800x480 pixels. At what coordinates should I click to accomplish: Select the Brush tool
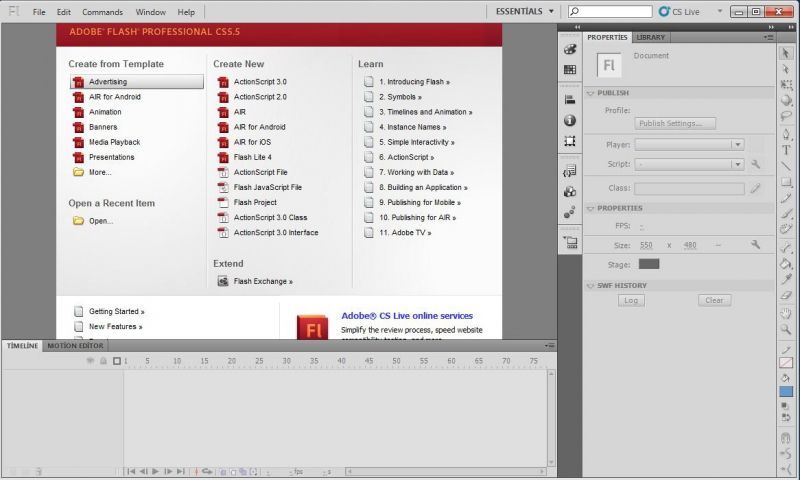(786, 214)
